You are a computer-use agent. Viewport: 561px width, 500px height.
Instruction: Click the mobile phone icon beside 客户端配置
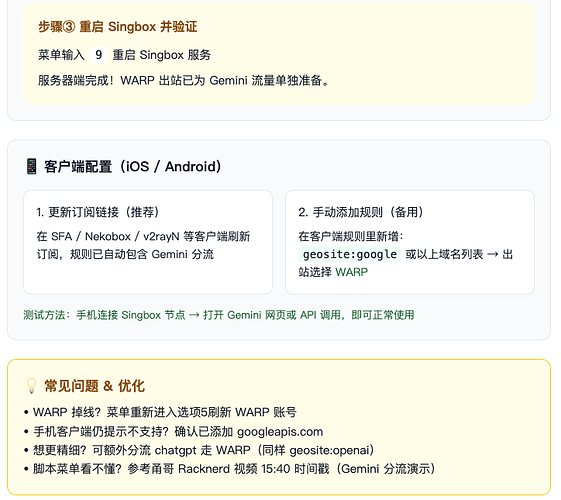[x=31, y=167]
